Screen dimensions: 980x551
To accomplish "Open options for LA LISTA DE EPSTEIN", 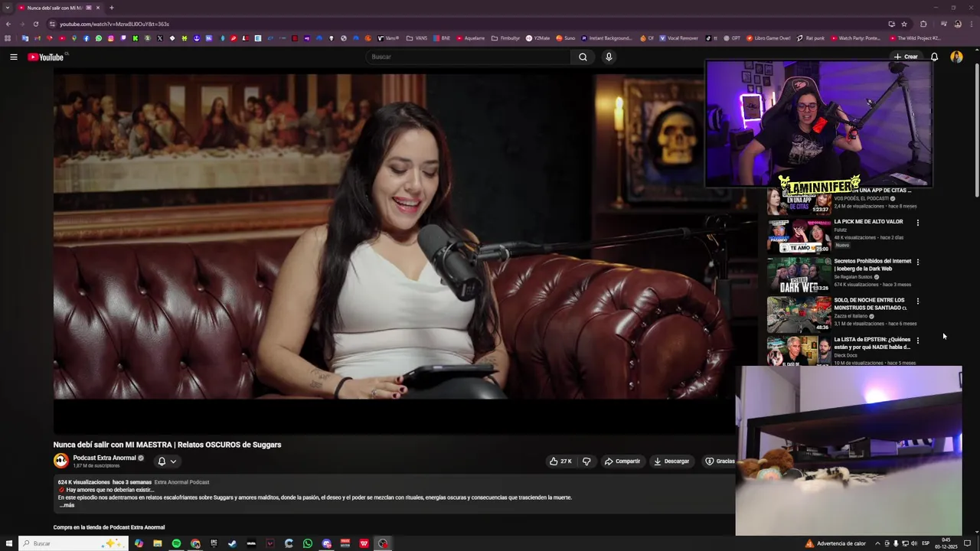I will point(918,341).
